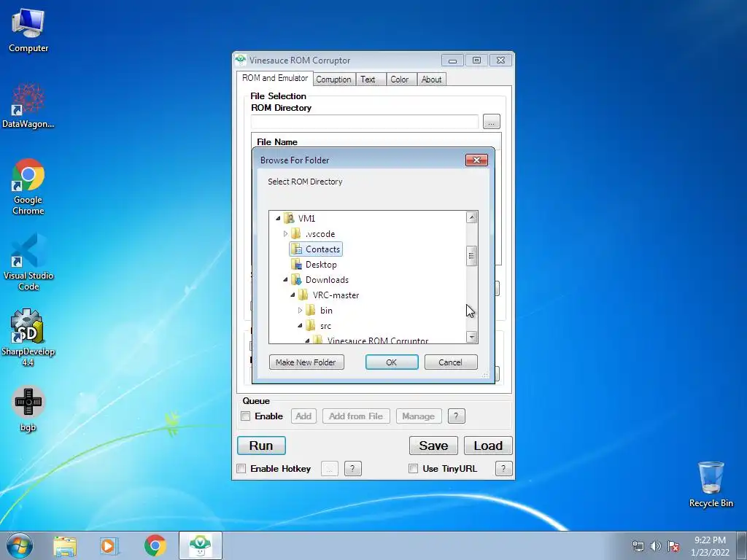Image resolution: width=747 pixels, height=560 pixels.
Task: Collapse the VM1 tree node
Action: coord(278,218)
